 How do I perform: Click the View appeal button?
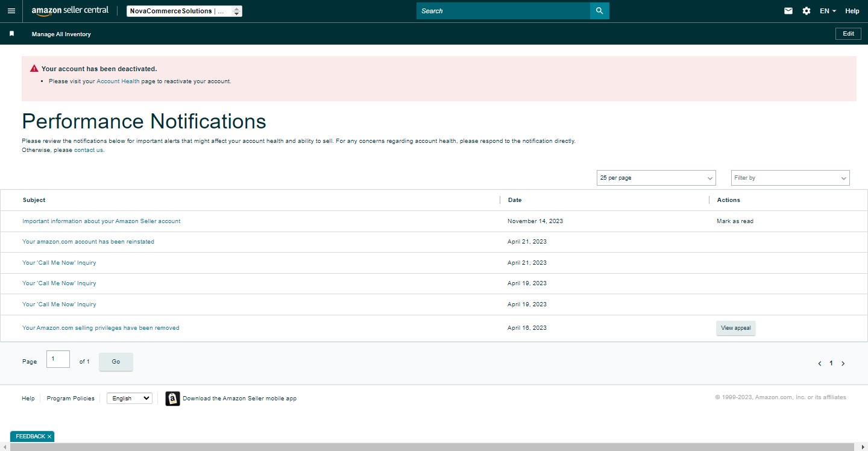(736, 328)
